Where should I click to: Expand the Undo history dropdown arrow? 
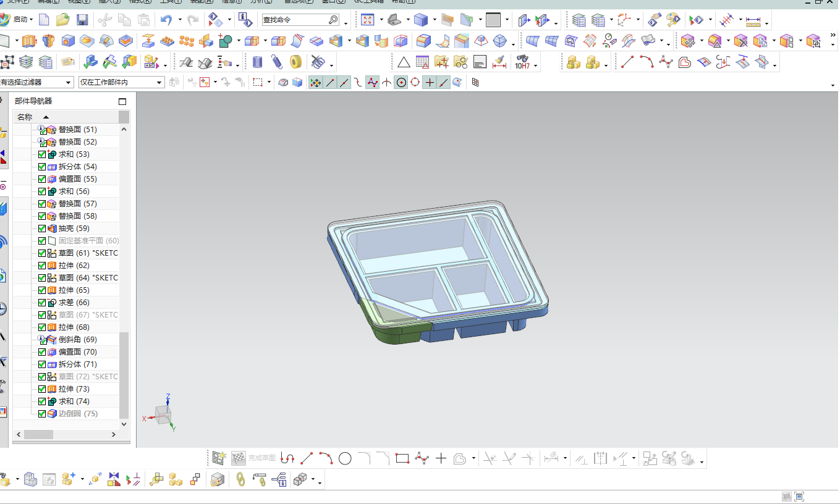pyautogui.click(x=180, y=20)
